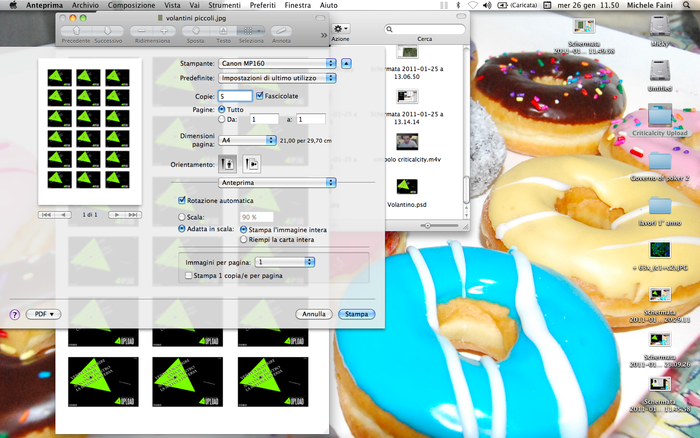Open the Finestra menu

pos(298,5)
